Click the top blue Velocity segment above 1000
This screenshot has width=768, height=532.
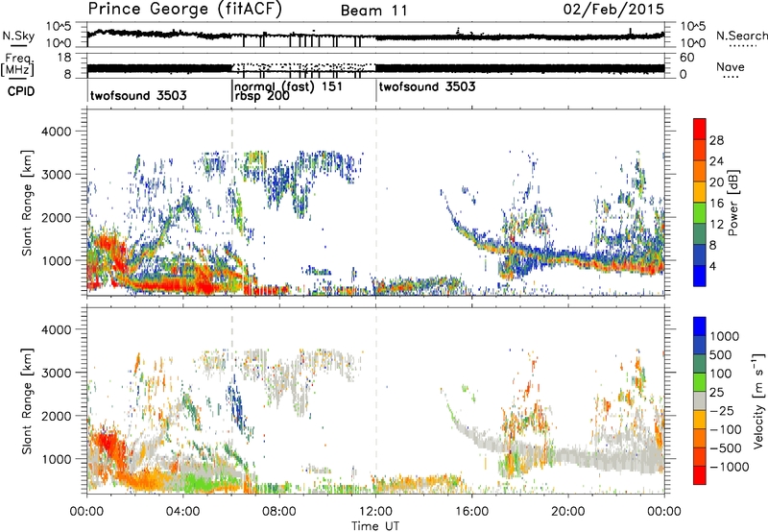pyautogui.click(x=700, y=326)
